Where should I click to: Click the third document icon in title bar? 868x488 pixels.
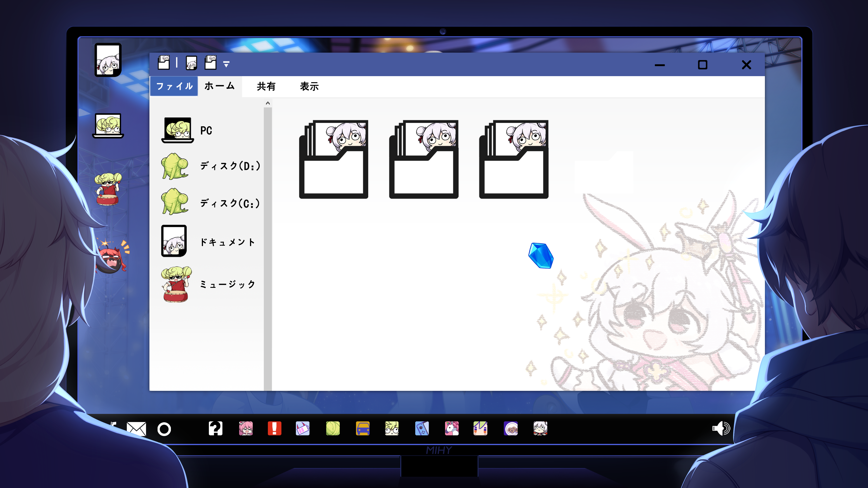pyautogui.click(x=211, y=63)
